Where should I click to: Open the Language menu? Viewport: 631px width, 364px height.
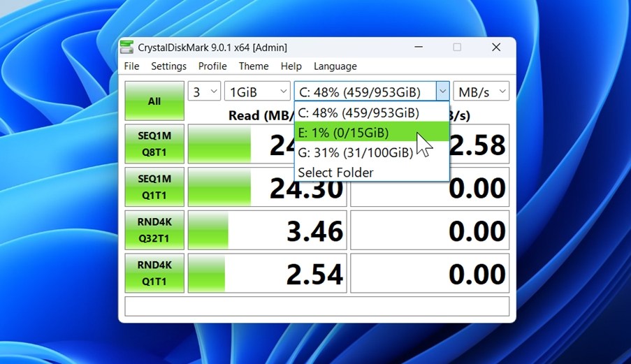point(335,66)
